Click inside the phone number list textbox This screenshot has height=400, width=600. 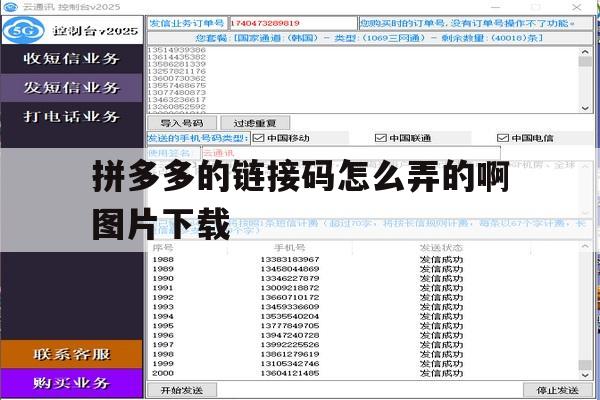363,80
